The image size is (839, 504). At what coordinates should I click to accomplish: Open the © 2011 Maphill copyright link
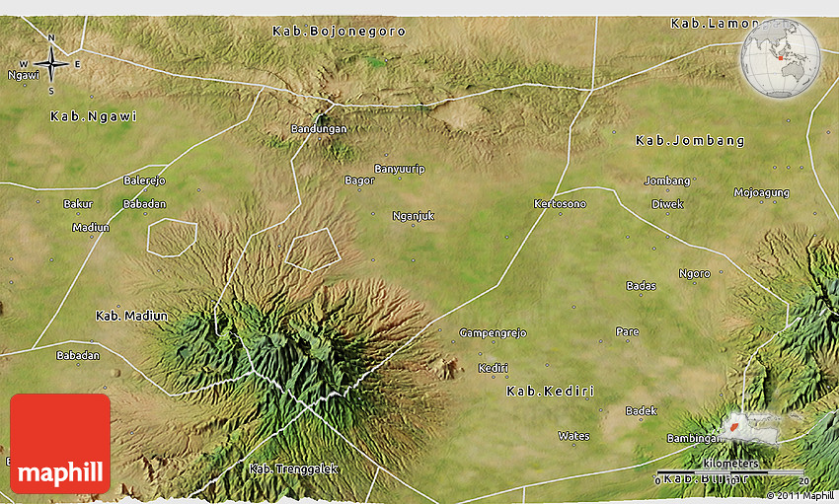pyautogui.click(x=801, y=496)
